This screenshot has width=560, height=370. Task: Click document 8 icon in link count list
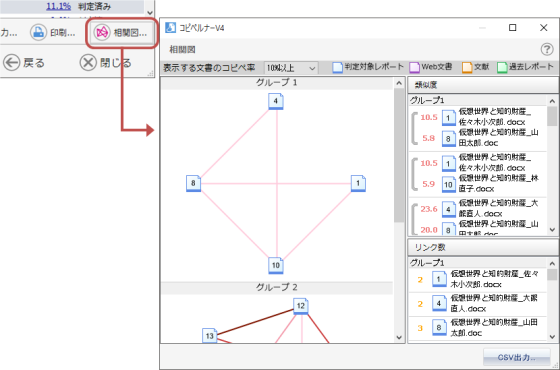(439, 328)
